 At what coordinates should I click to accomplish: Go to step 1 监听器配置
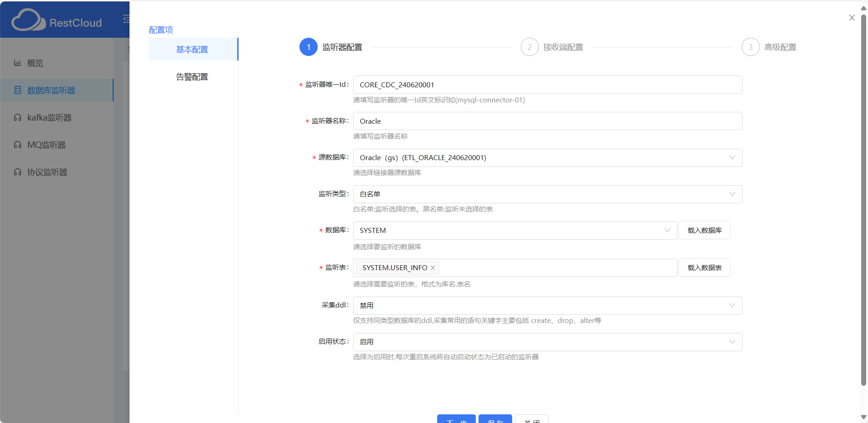(331, 47)
